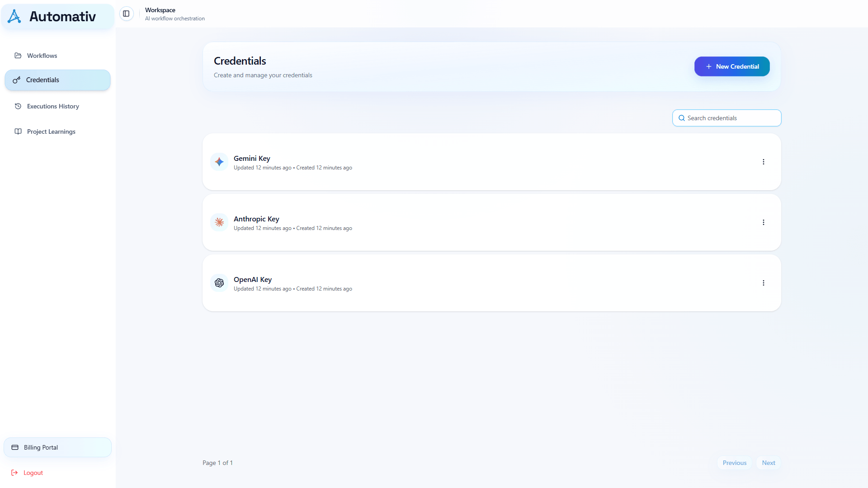
Task: Click 'AI workflow orchestration' subtitle
Action: click(175, 19)
